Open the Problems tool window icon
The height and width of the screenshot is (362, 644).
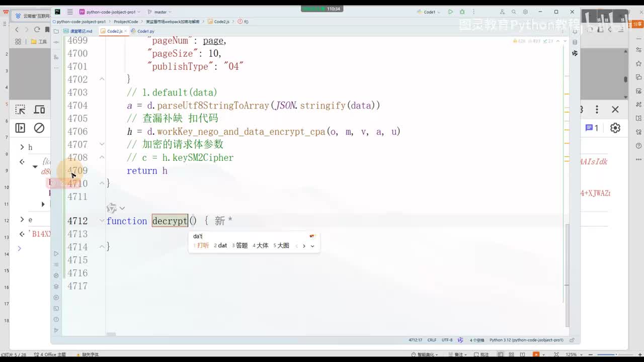tap(56, 320)
